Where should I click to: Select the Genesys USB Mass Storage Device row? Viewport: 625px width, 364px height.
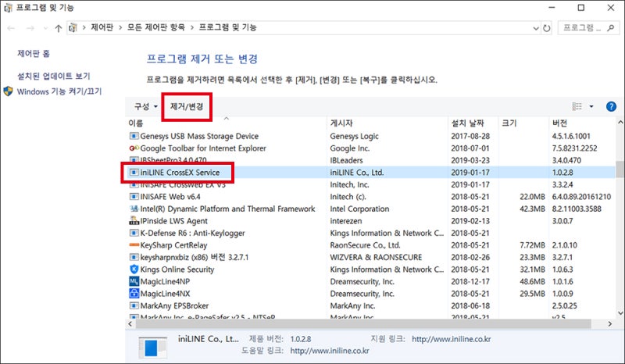coord(370,136)
